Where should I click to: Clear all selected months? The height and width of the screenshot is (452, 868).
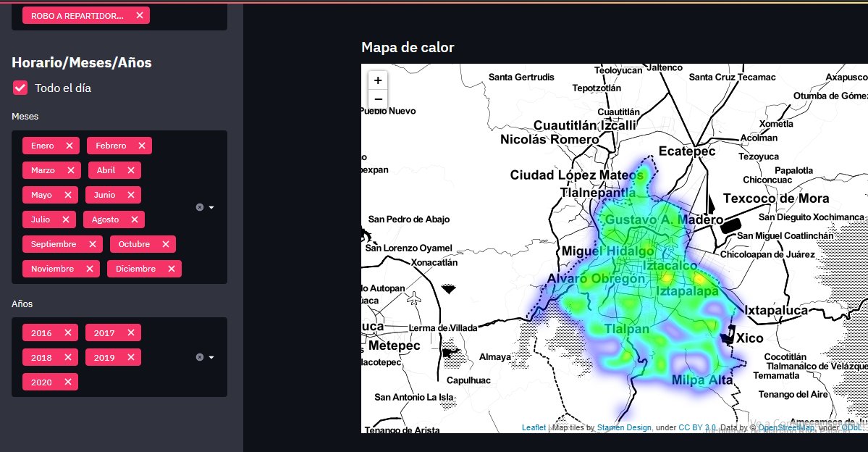pos(200,207)
